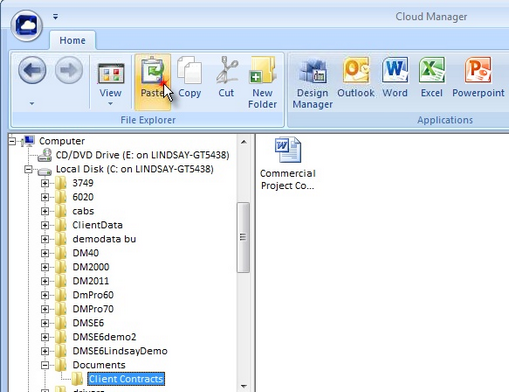
Task: Select the cabs folder
Action: (x=83, y=211)
